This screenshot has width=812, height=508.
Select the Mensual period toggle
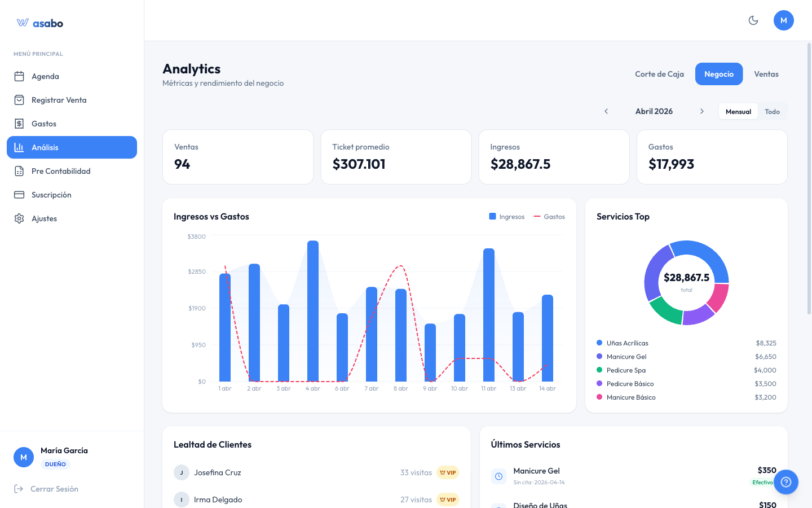(x=738, y=112)
